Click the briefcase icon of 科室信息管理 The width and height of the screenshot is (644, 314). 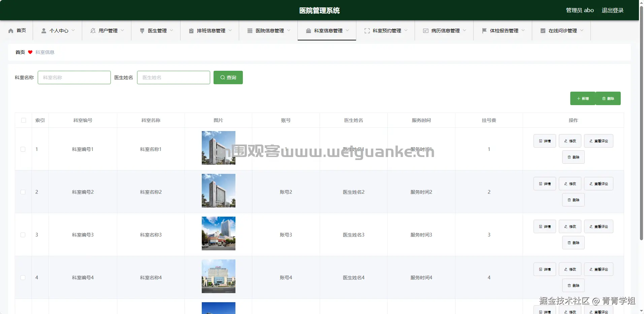pyautogui.click(x=309, y=31)
